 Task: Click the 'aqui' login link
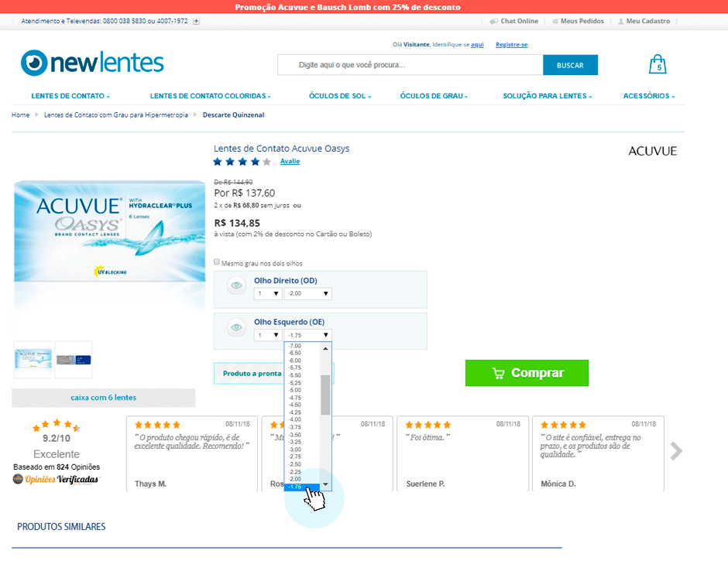pyautogui.click(x=477, y=45)
